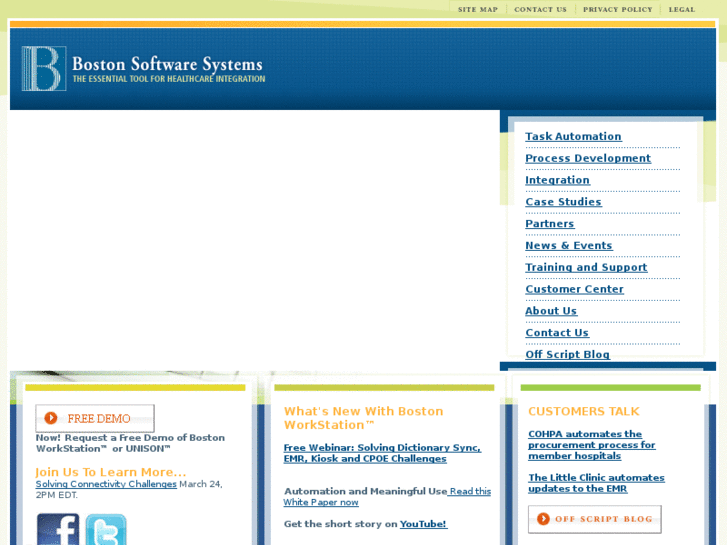Open Customer Center link
Image resolution: width=727 pixels, height=545 pixels.
tap(574, 289)
